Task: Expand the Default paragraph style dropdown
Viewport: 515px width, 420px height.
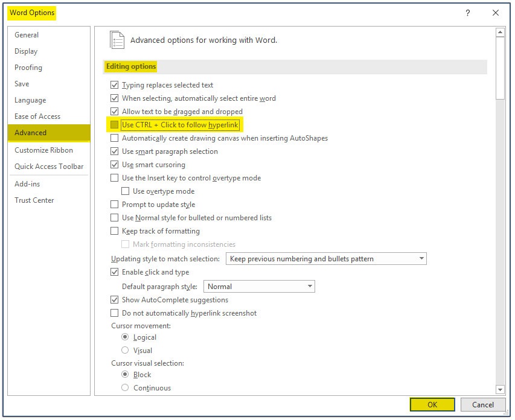Action: click(x=259, y=287)
